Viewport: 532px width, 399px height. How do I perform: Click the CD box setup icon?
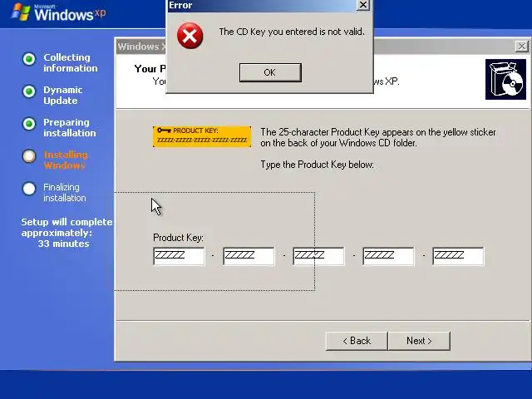505,80
